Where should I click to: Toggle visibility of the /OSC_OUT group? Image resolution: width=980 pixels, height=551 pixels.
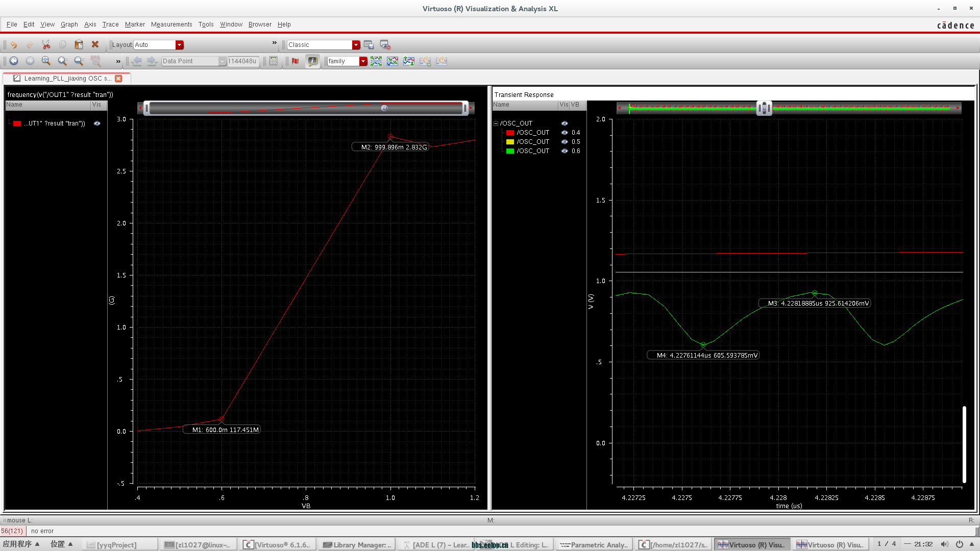point(565,123)
